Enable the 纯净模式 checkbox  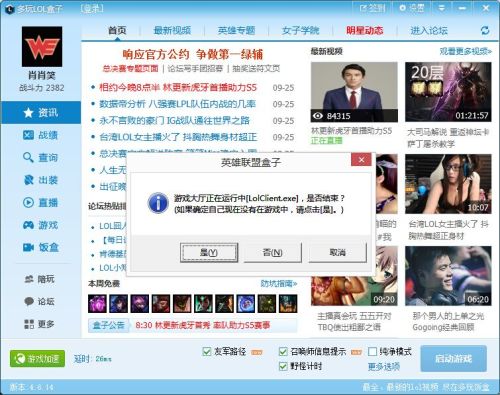click(372, 351)
